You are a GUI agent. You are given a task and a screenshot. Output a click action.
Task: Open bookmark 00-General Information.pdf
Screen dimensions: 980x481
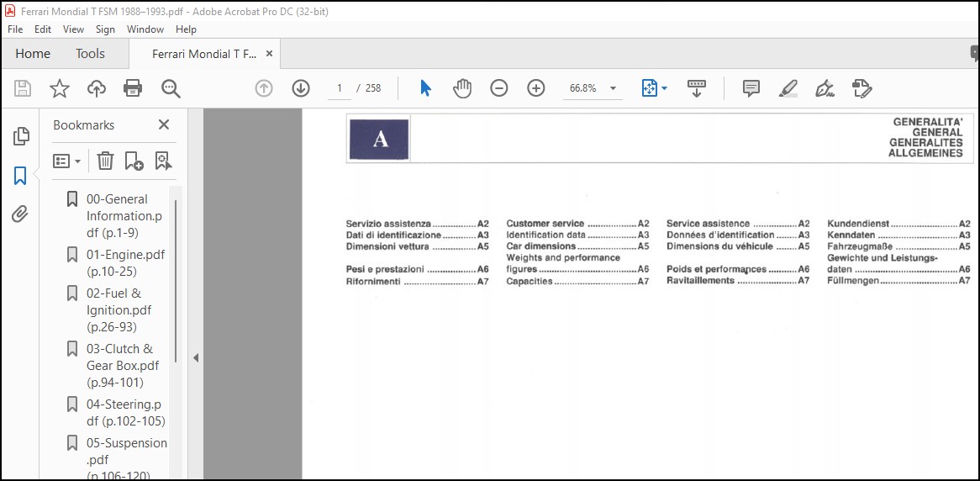pyautogui.click(x=124, y=216)
